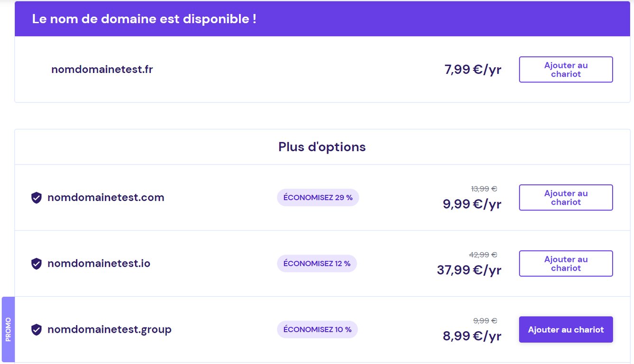Add nomdomainetest.fr to the cart
634x364 pixels.
coord(566,69)
